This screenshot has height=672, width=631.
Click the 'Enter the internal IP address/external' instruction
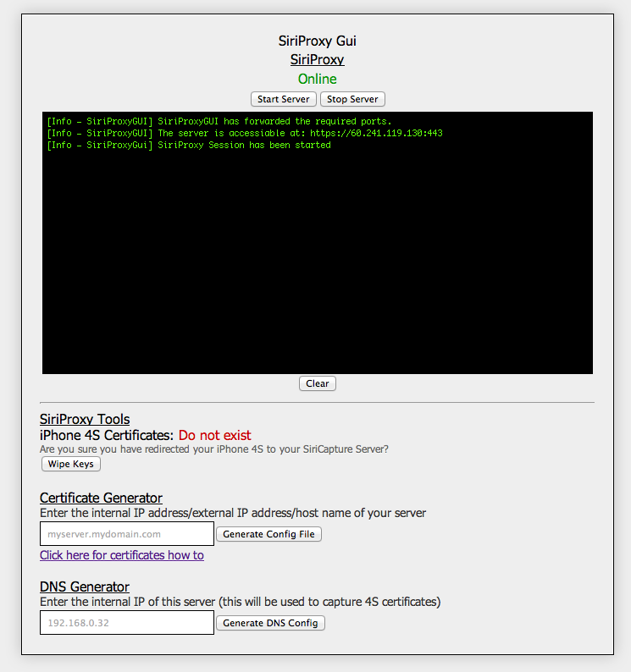(x=233, y=513)
